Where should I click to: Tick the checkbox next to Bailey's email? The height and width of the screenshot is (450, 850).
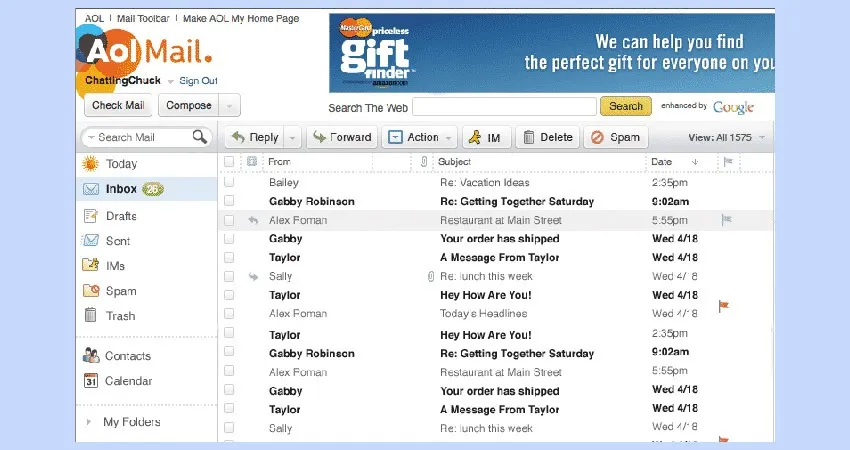(x=229, y=183)
